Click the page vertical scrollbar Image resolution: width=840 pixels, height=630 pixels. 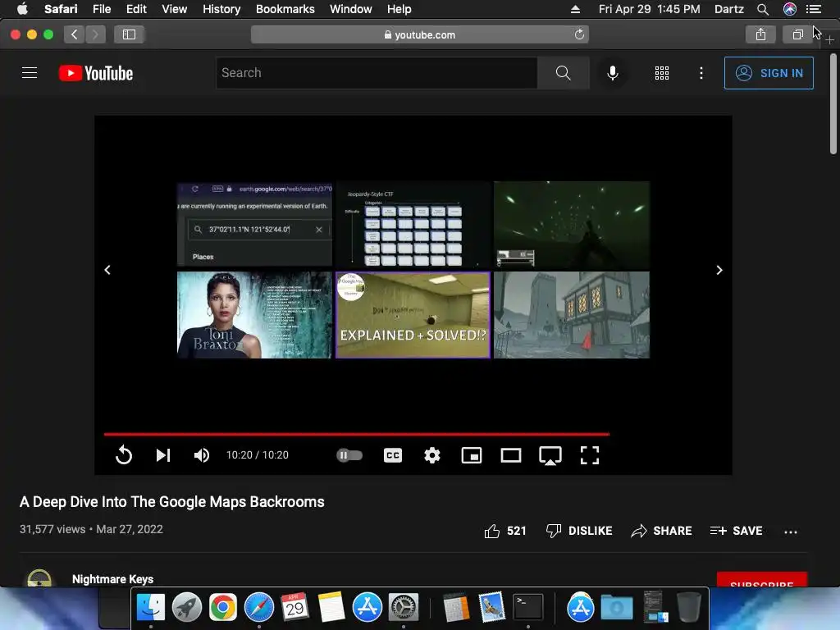833,103
